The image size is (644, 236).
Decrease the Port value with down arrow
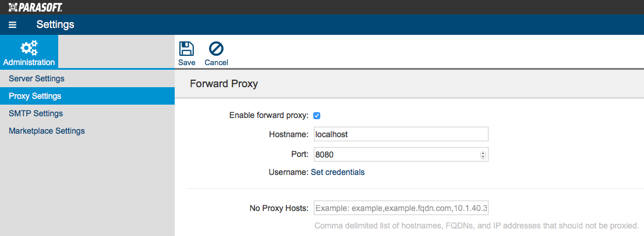pyautogui.click(x=483, y=157)
